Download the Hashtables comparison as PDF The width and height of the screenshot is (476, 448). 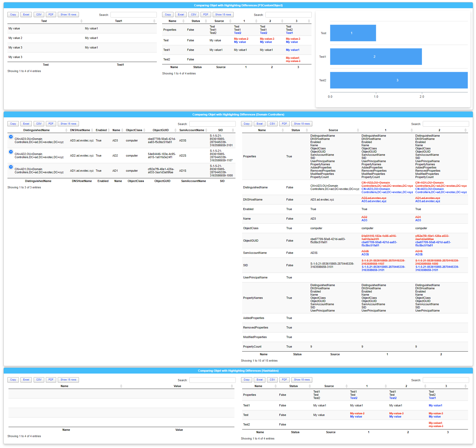pyautogui.click(x=284, y=380)
